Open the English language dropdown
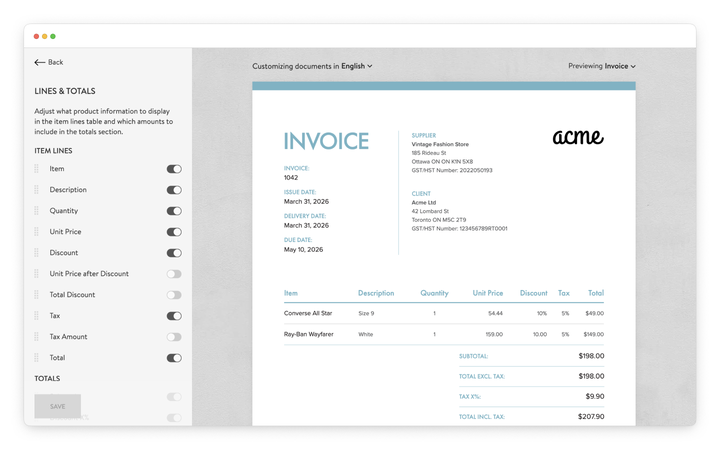Viewport: 720px width, 450px height. coord(357,66)
